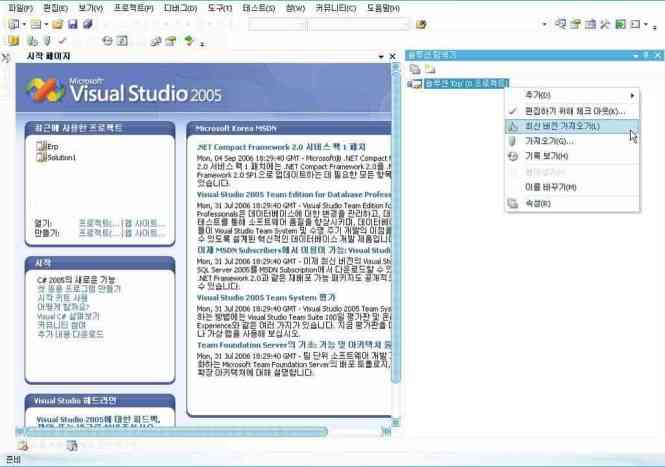Open dropdown arrow beside New Project icon
This screenshot has height=467, width=665.
tap(24, 25)
